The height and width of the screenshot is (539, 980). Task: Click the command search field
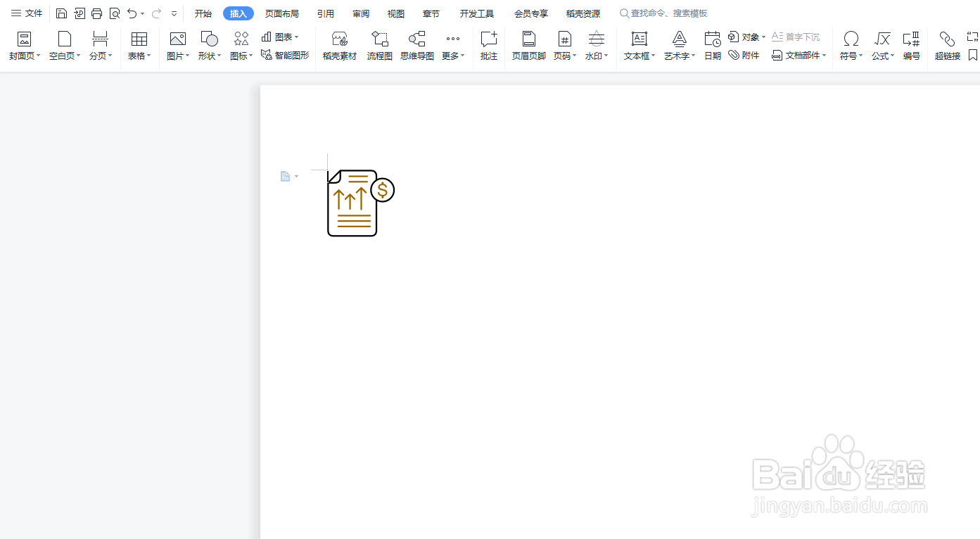click(x=663, y=13)
